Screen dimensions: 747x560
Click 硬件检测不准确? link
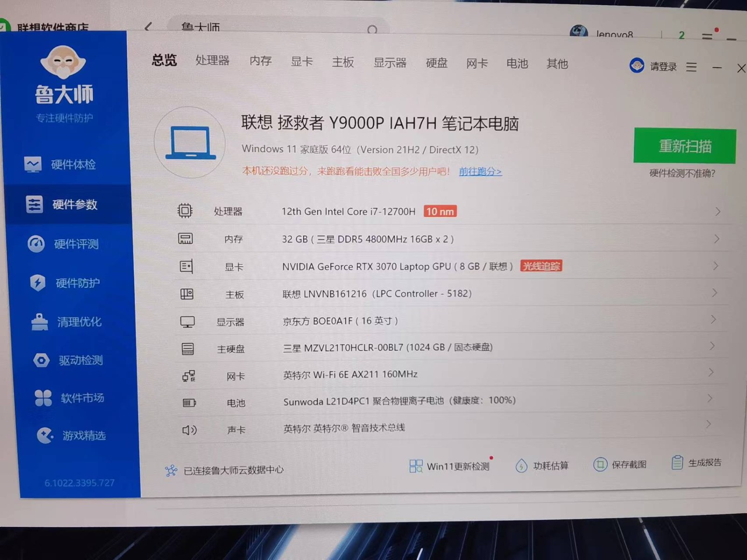[x=682, y=173]
